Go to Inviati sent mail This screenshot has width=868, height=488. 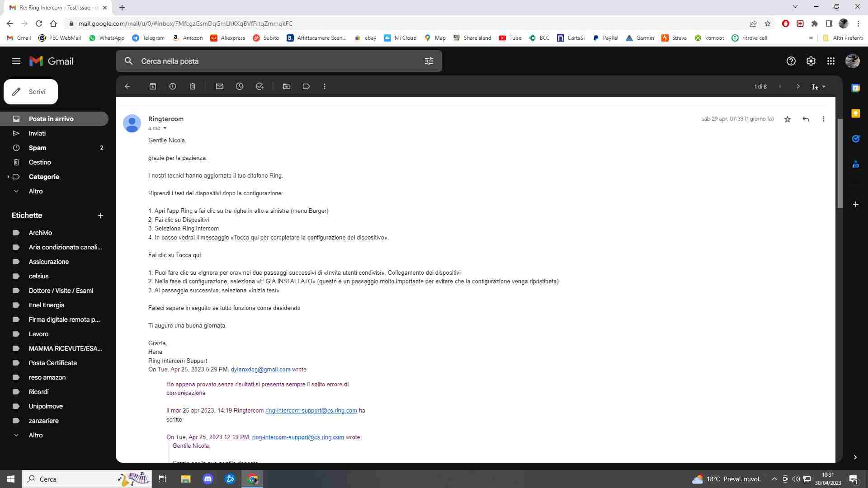click(37, 133)
